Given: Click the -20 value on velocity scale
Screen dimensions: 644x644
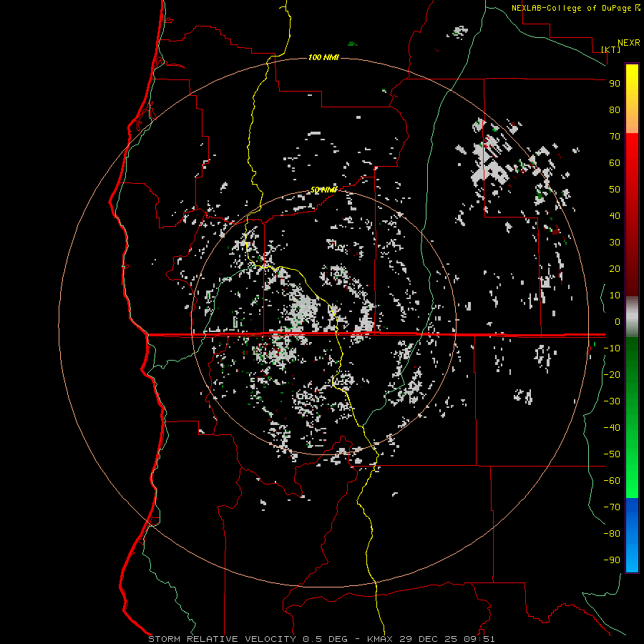Looking at the screenshot, I should tap(612, 374).
